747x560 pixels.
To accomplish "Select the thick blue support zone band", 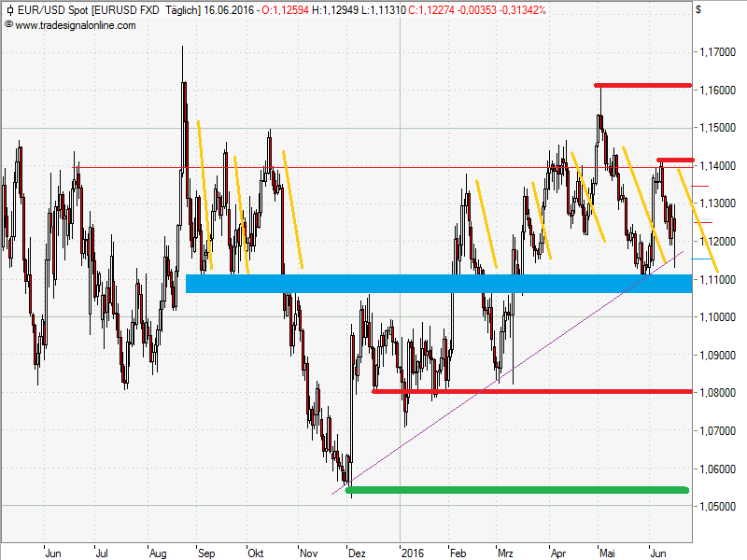I will tap(439, 284).
